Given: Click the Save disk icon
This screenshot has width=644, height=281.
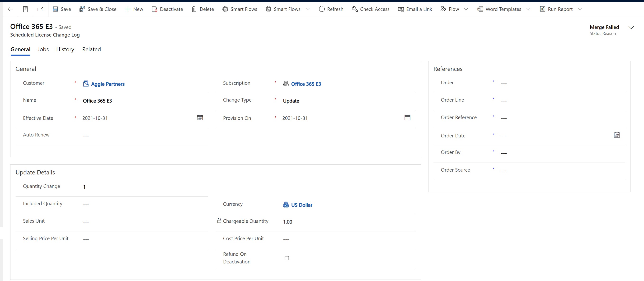Looking at the screenshot, I should (55, 9).
